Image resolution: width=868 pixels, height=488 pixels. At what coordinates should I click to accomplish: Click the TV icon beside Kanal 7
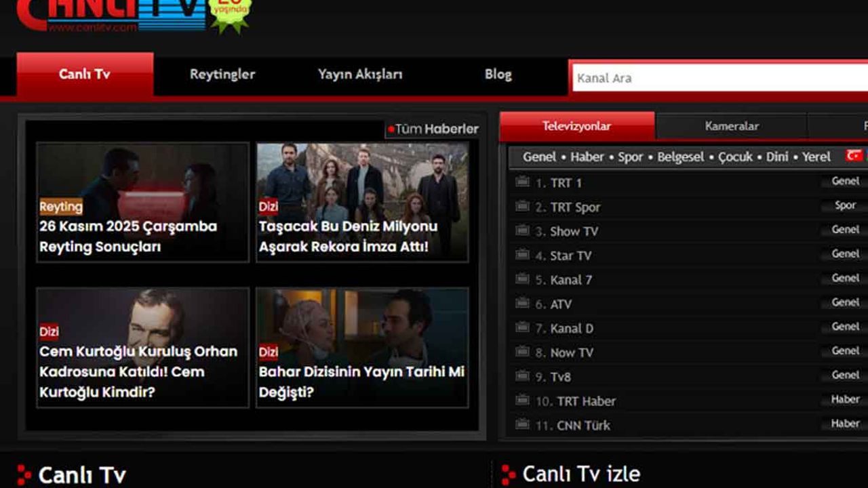point(522,279)
